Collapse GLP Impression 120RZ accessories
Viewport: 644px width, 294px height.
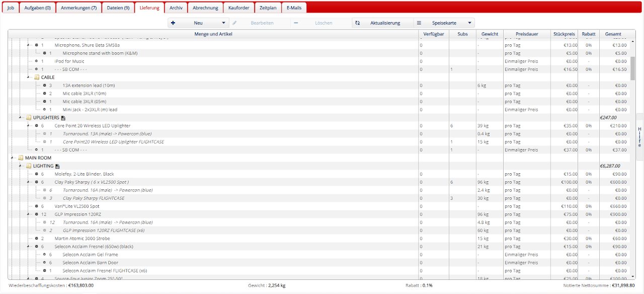coord(28,214)
